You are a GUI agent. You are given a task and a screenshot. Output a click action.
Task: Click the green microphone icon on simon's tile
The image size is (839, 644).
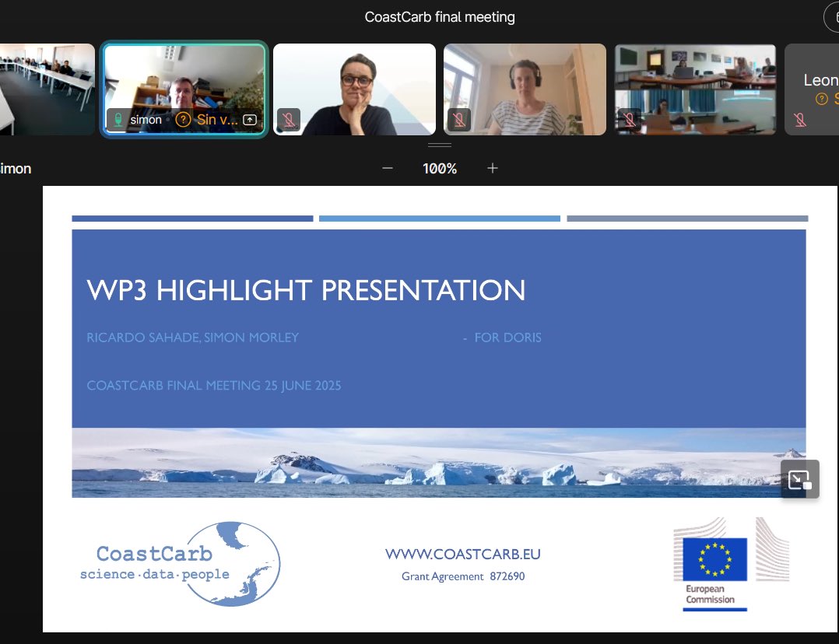(x=118, y=119)
